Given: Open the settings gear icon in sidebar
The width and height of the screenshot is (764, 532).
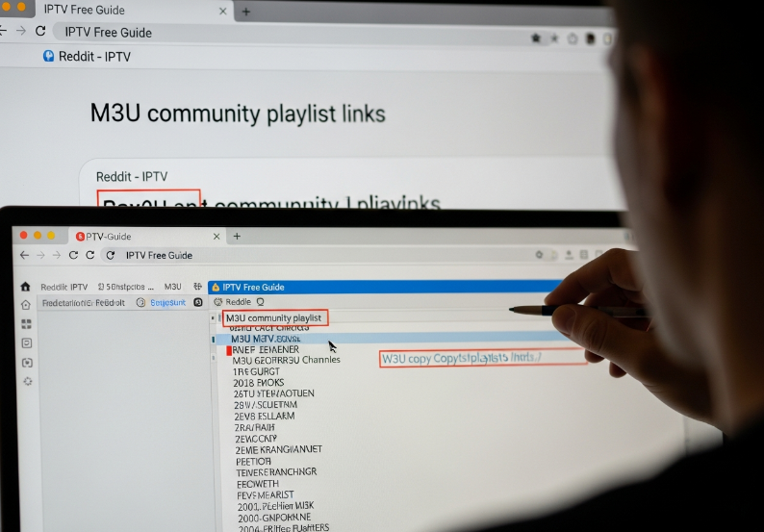Looking at the screenshot, I should pos(28,382).
